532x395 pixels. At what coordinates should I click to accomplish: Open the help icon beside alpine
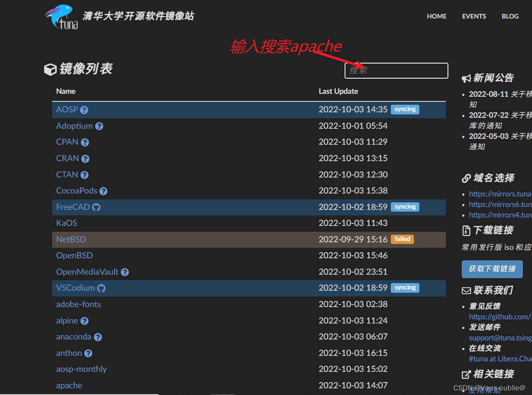(84, 321)
